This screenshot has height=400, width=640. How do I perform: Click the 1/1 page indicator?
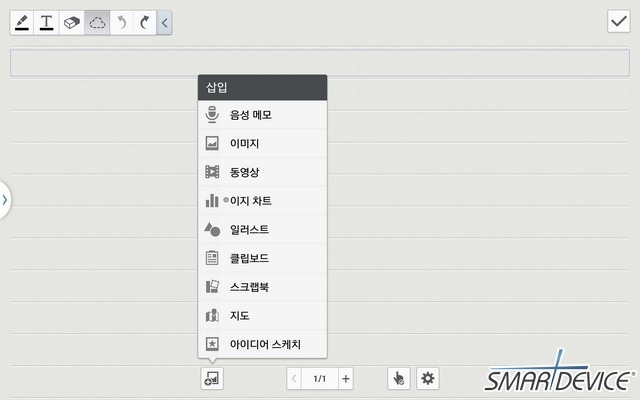point(320,379)
